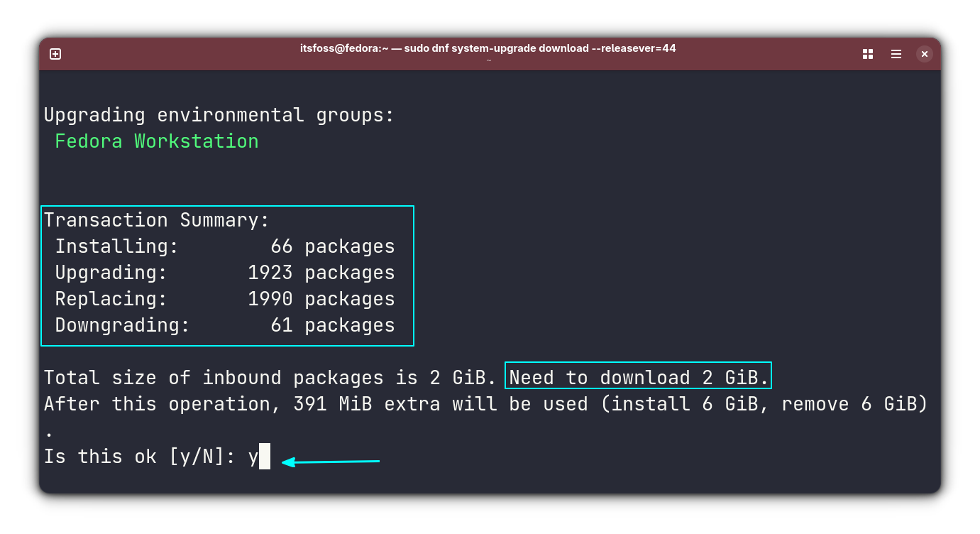Image resolution: width=980 pixels, height=534 pixels.
Task: Click the highlighted Need to download 2 GiB text
Action: (x=637, y=377)
